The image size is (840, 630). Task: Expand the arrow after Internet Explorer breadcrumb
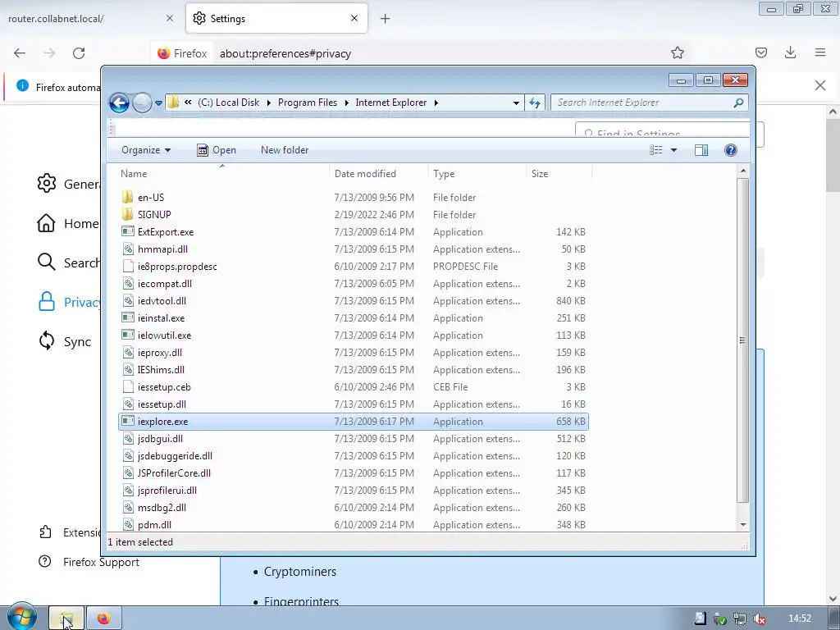click(436, 103)
